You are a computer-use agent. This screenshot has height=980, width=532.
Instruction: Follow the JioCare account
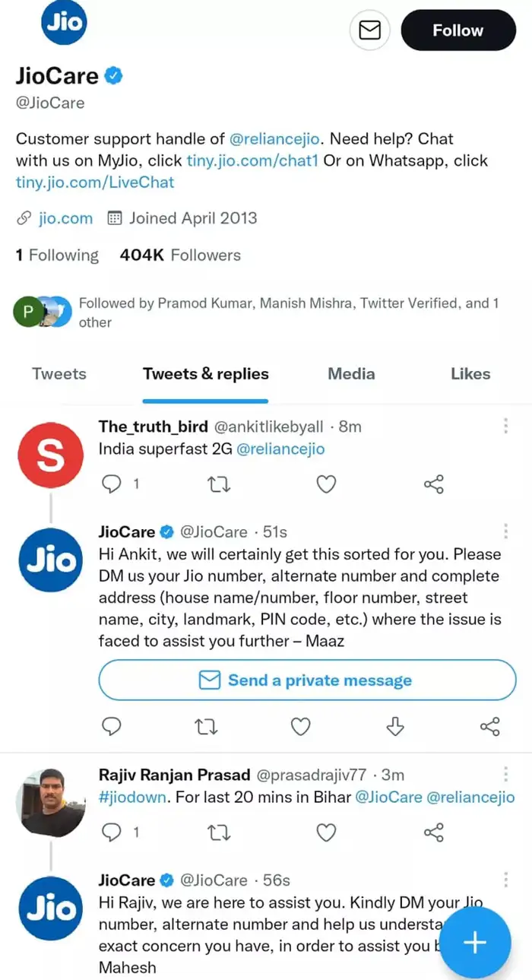pos(458,30)
